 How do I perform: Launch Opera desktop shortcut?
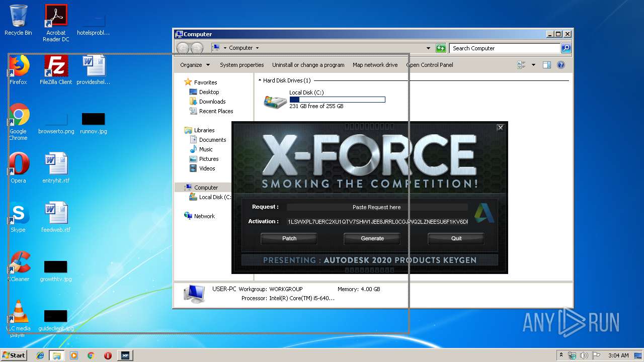coord(19,168)
